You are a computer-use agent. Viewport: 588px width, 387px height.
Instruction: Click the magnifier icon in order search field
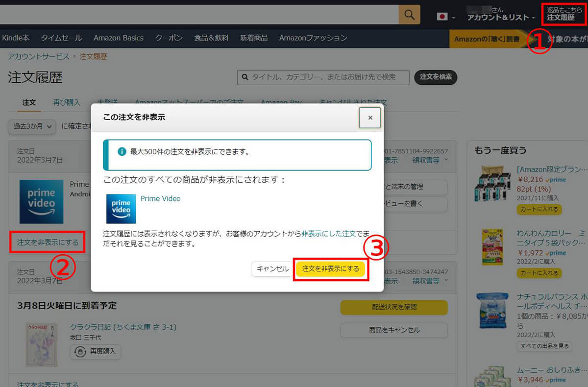(245, 77)
